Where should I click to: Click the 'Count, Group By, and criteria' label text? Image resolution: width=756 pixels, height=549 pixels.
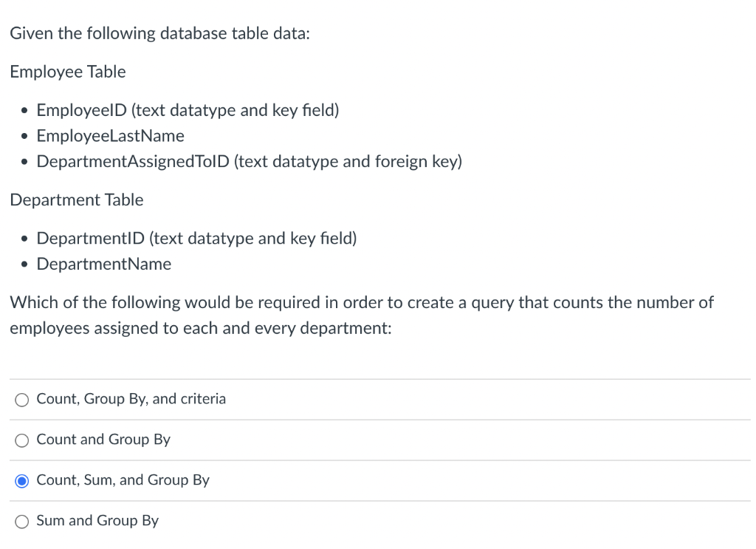coord(131,398)
